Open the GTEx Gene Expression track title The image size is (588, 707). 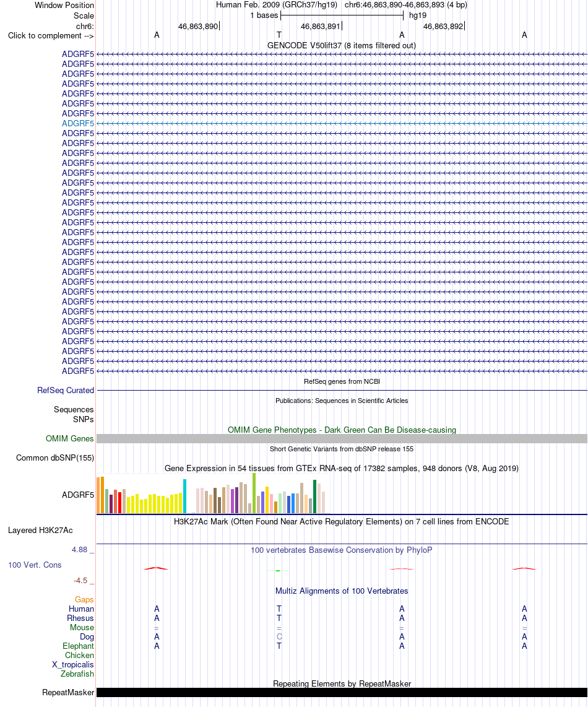341,469
